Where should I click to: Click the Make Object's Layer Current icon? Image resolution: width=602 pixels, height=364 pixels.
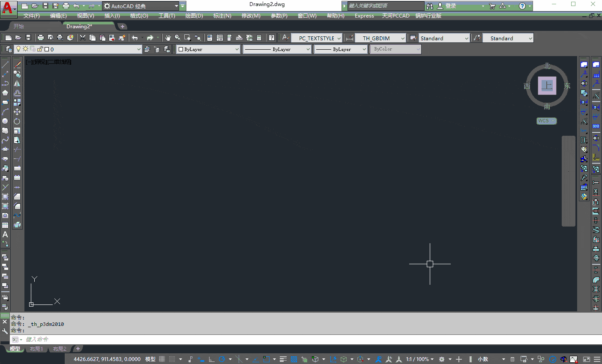click(147, 49)
